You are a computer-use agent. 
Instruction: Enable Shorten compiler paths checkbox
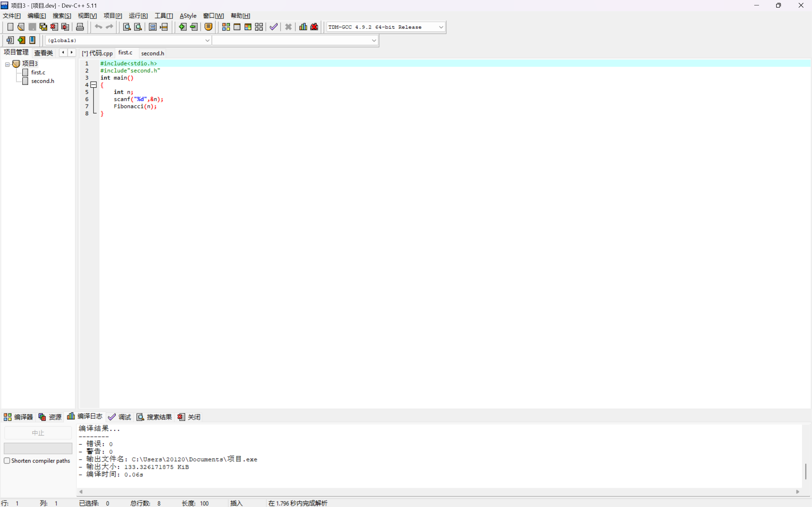(x=7, y=460)
